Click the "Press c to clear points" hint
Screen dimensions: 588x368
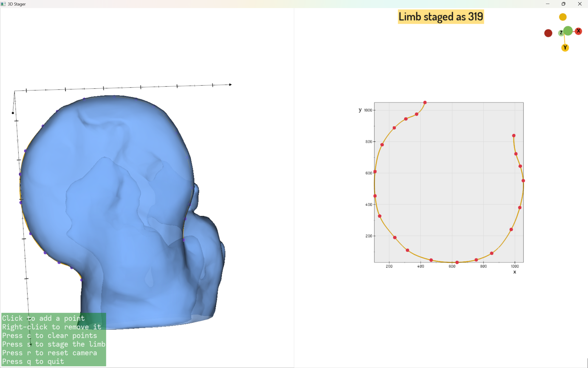(50, 335)
